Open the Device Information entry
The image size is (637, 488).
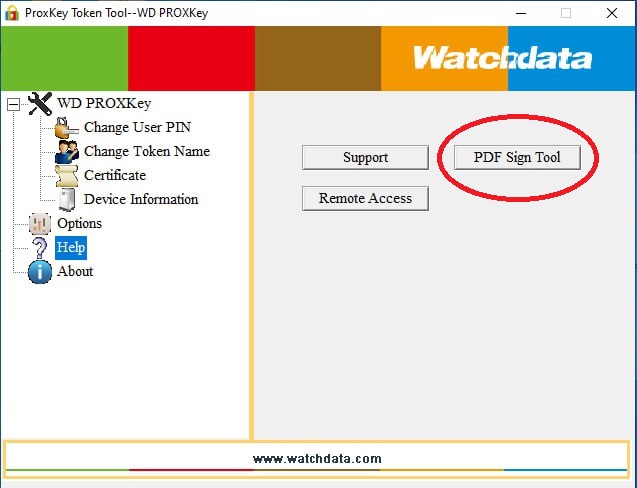pyautogui.click(x=141, y=199)
